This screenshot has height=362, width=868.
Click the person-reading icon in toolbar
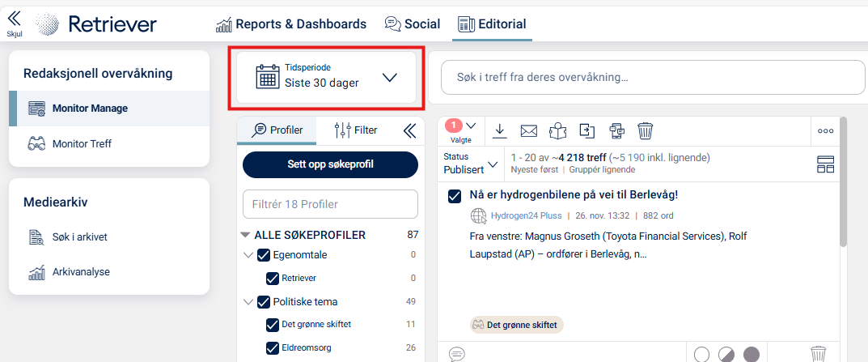pyautogui.click(x=558, y=131)
